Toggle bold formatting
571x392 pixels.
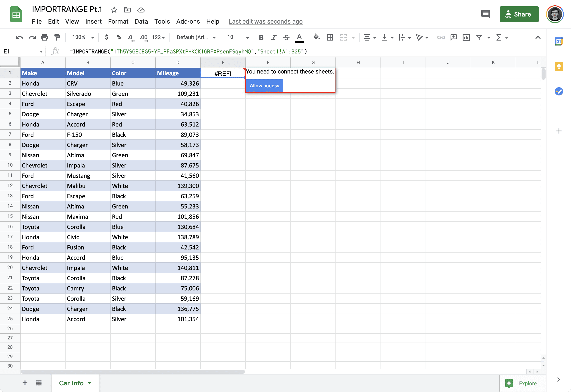coord(261,37)
